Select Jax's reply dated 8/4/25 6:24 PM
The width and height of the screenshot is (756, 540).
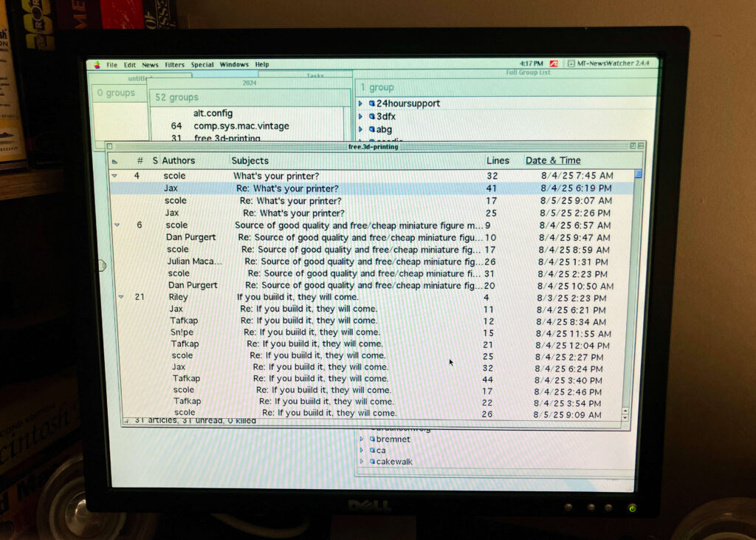pos(372,367)
